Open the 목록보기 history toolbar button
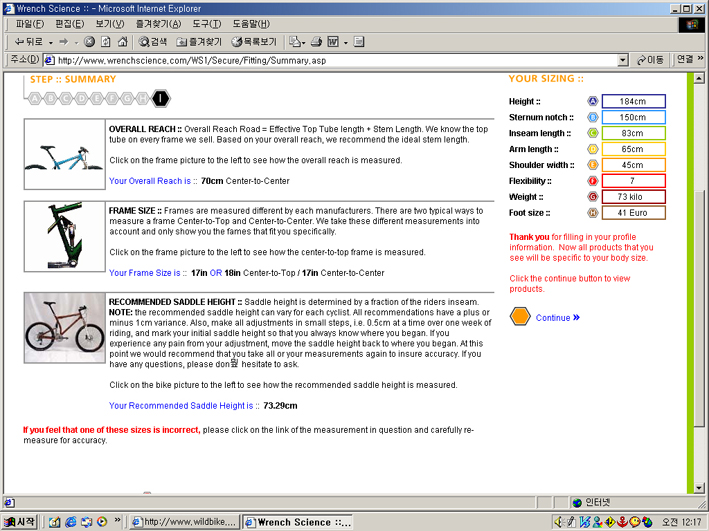The height and width of the screenshot is (531, 709). coord(254,42)
